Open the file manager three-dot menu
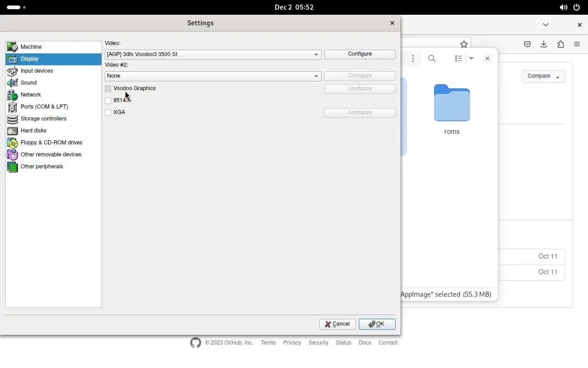Screen dimensions: 588x368 (x=413, y=58)
